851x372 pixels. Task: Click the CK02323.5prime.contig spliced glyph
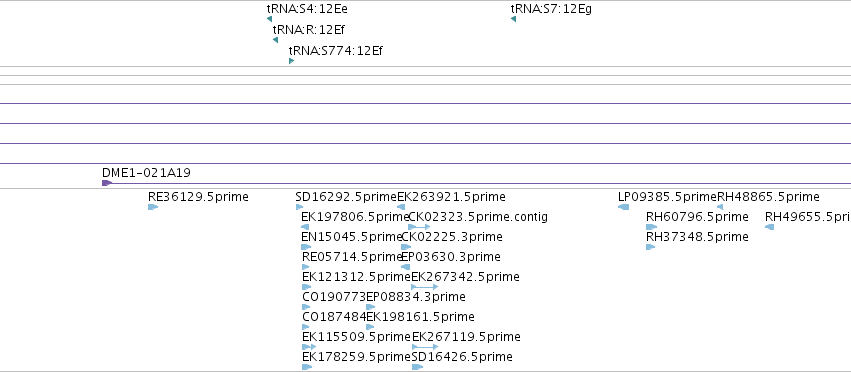pyautogui.click(x=419, y=227)
